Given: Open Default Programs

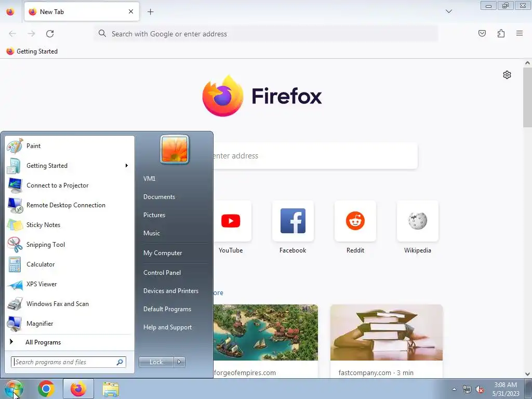Looking at the screenshot, I should [x=167, y=310].
